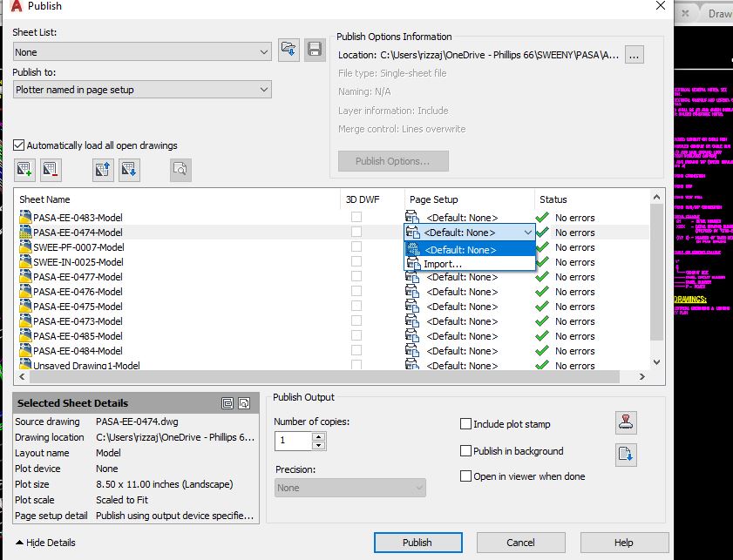This screenshot has height=560, width=733.
Task: Remove the selected sheet with Remove Sheets icon
Action: pyautogui.click(x=51, y=169)
